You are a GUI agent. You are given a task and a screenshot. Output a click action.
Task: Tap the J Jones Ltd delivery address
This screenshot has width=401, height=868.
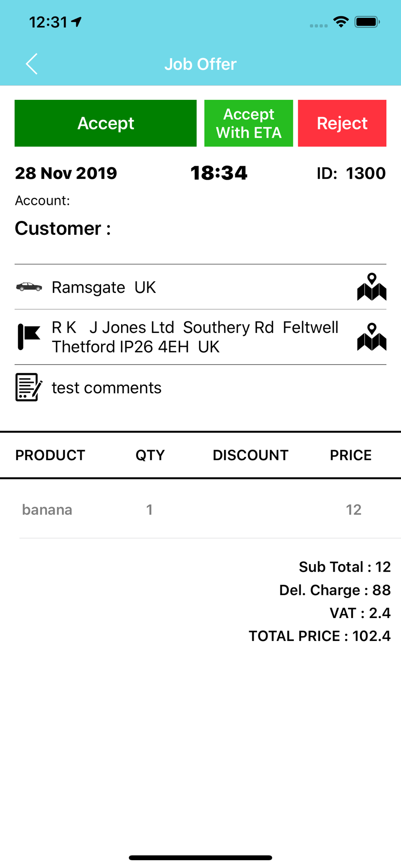pyautogui.click(x=195, y=337)
